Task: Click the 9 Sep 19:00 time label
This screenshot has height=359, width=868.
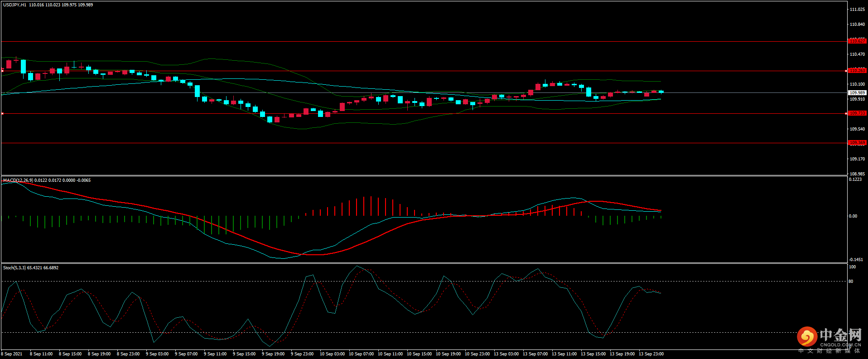Action: (x=273, y=354)
